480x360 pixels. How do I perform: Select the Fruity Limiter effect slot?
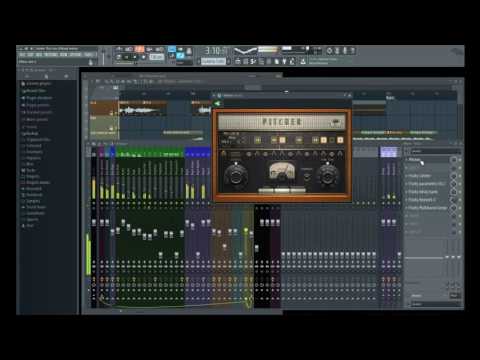(426, 176)
